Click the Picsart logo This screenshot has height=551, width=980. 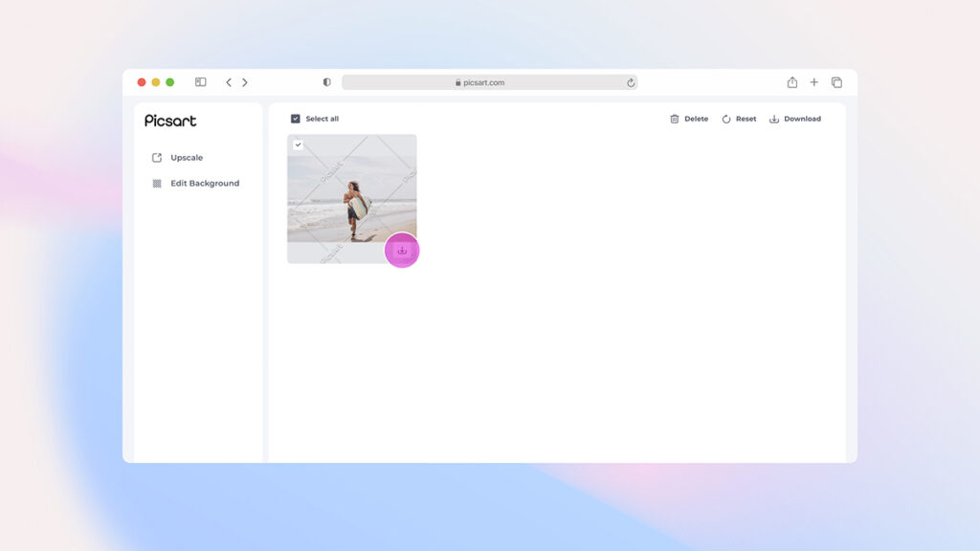pos(168,121)
